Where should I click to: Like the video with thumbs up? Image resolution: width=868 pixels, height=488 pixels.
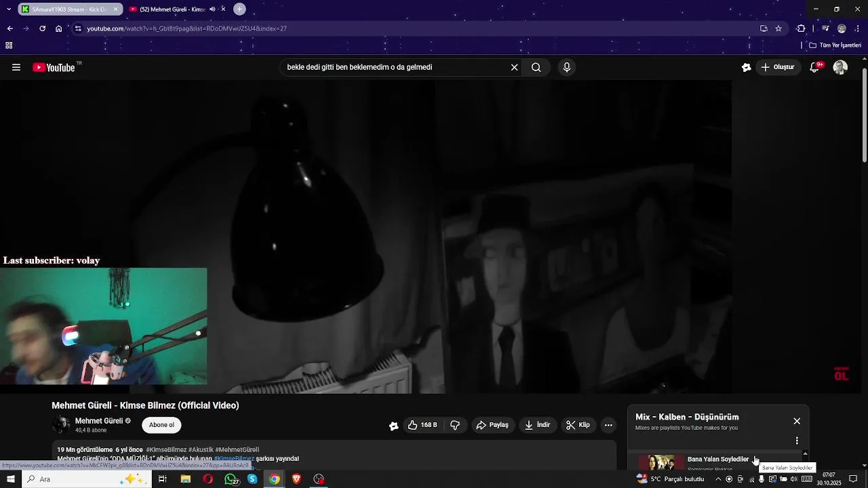tap(422, 425)
